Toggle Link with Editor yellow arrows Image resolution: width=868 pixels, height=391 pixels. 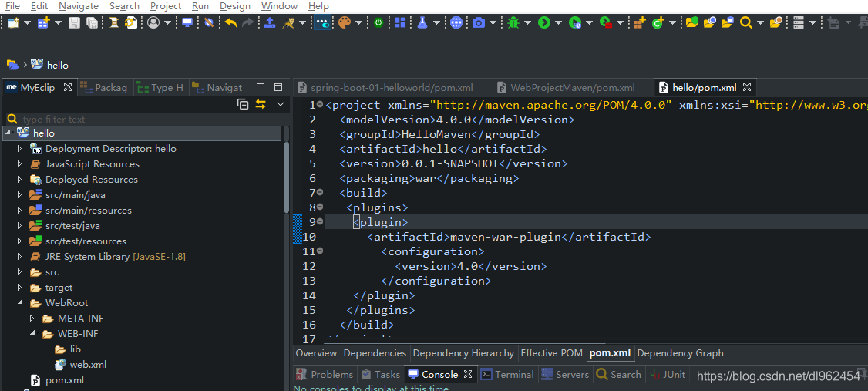(261, 103)
